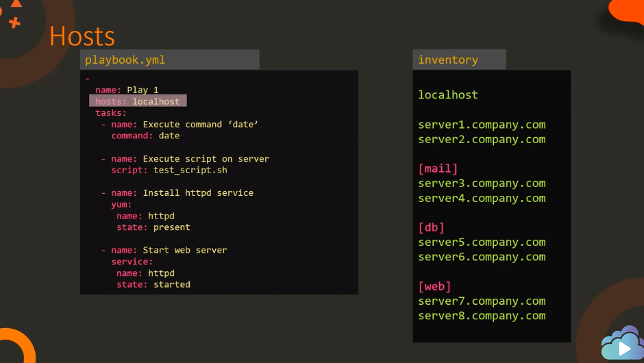The image size is (644, 363).
Task: Click the 'service:' module line
Action: (x=132, y=262)
